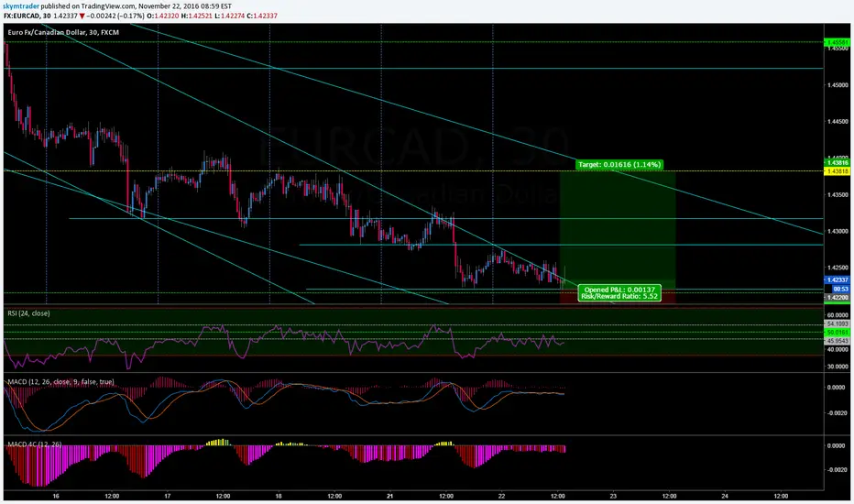
Task: Click the FX:EURCAD, 30 symbol header
Action: pyautogui.click(x=27, y=16)
